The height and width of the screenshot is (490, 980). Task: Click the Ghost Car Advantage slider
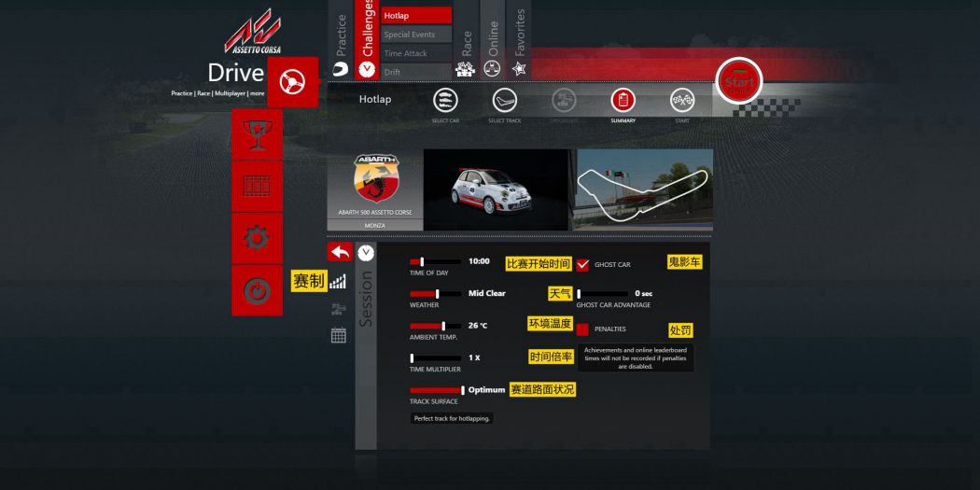tap(603, 294)
